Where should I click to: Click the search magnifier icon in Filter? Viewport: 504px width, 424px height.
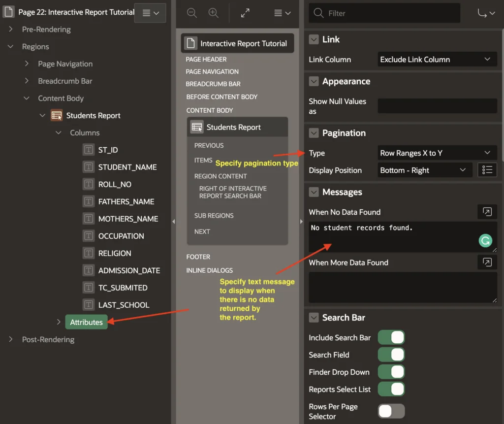point(318,13)
